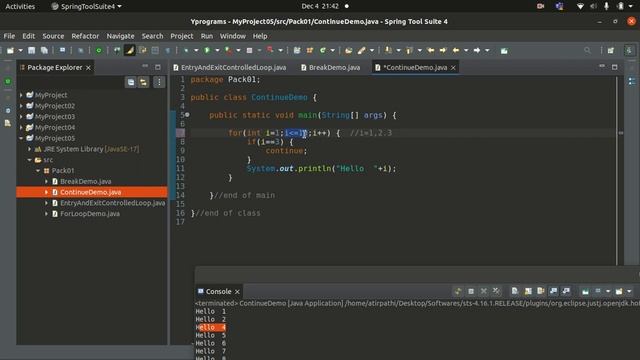The image size is (640, 360).
Task: Close the Package Explorer view
Action: (x=88, y=68)
